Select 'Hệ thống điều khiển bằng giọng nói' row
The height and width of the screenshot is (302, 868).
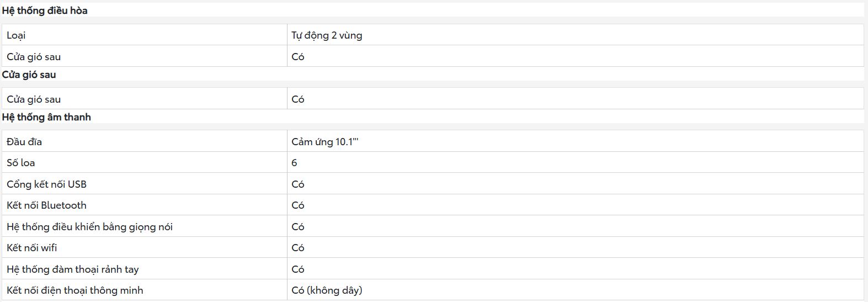coord(433,226)
